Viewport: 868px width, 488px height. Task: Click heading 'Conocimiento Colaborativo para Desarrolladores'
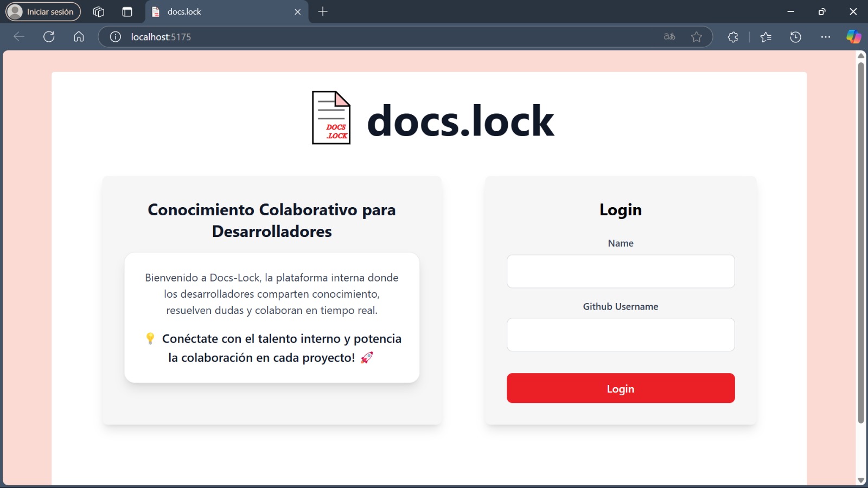(272, 220)
